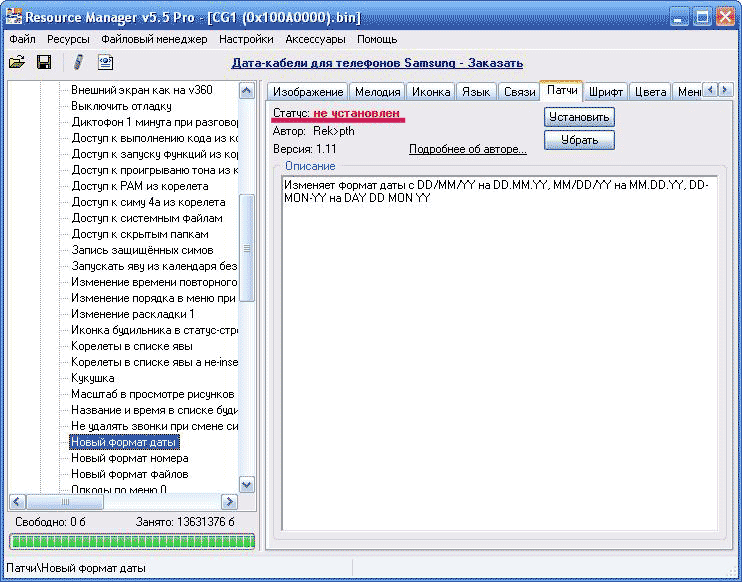Viewport: 742px width, 582px height.
Task: Select the Выключить отладку patch
Action: [121, 106]
